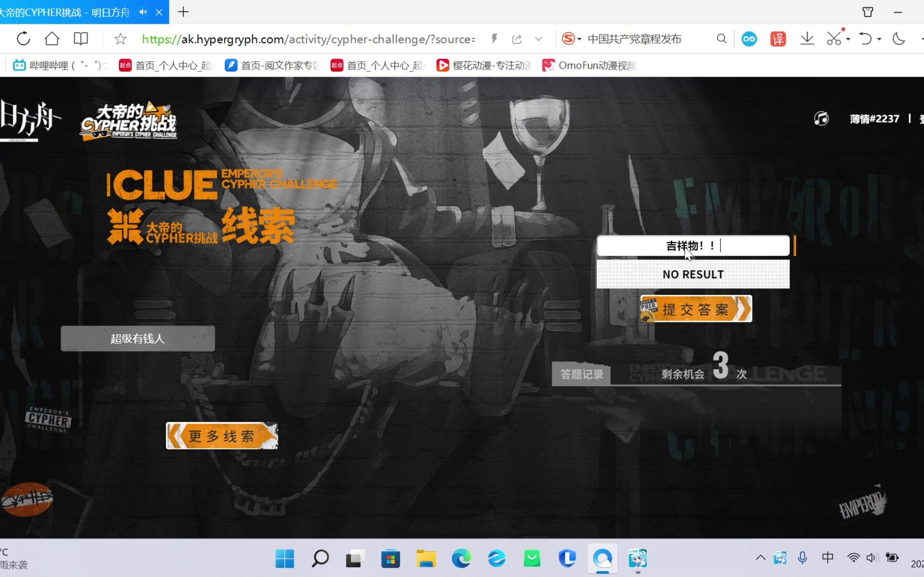Open the Windows Start menu
The image size is (924, 577).
[x=285, y=559]
